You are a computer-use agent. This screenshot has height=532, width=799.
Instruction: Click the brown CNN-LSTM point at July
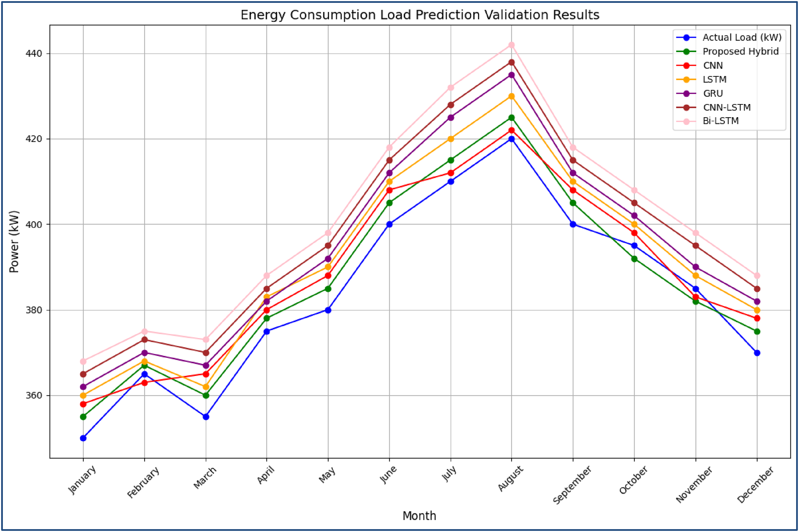pyautogui.click(x=450, y=105)
